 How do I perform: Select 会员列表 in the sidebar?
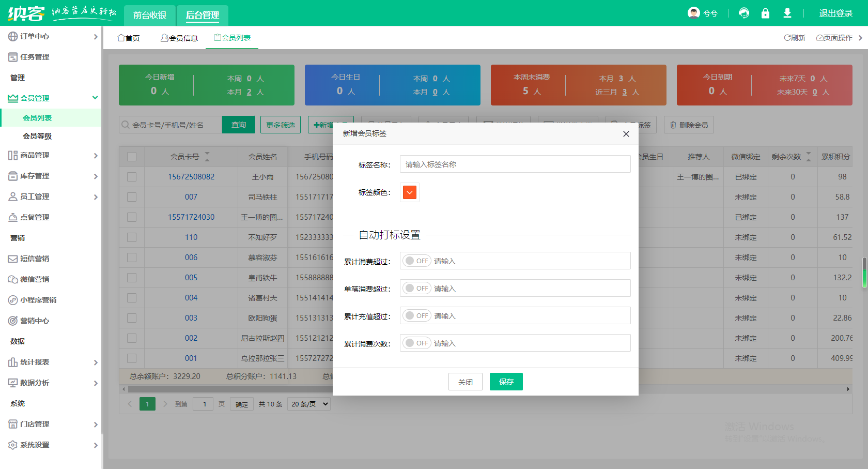click(x=51, y=118)
